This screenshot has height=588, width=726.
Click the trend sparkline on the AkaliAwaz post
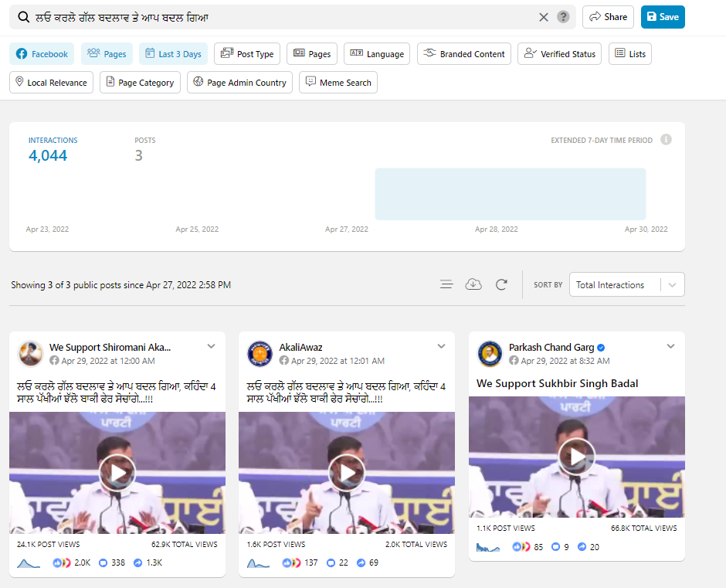click(x=259, y=563)
